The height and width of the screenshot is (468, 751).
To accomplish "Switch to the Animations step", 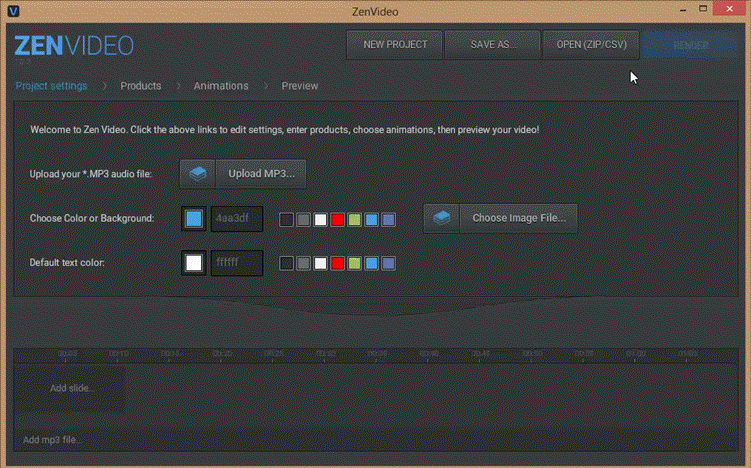I will click(x=221, y=86).
